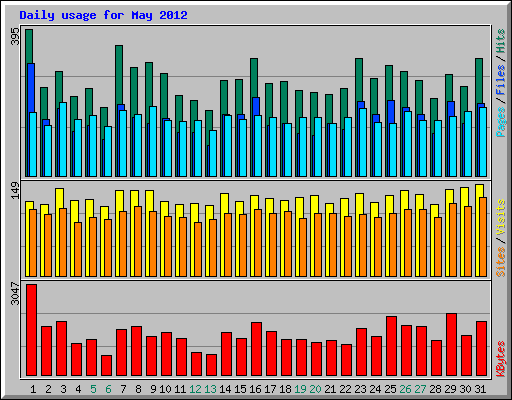Click the red KBytes bar for day 16
This screenshot has height=400, width=512.
pyautogui.click(x=257, y=349)
